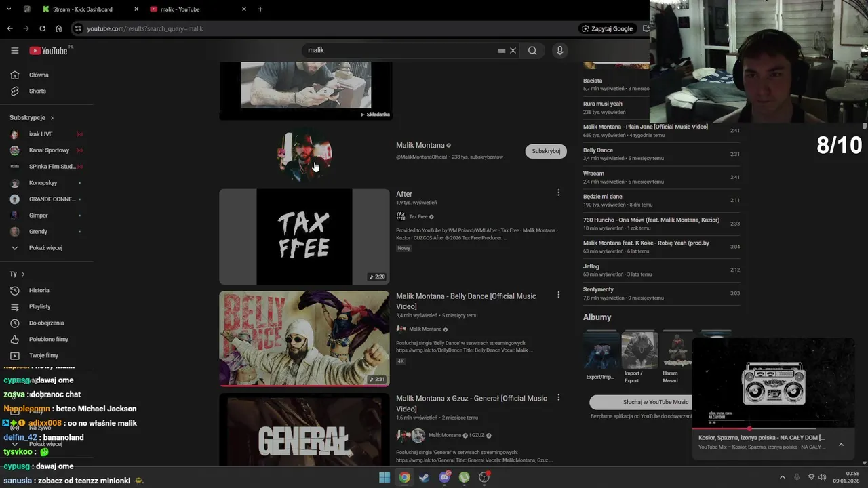The width and height of the screenshot is (868, 488).
Task: Open more options for Generał video
Action: click(558, 397)
